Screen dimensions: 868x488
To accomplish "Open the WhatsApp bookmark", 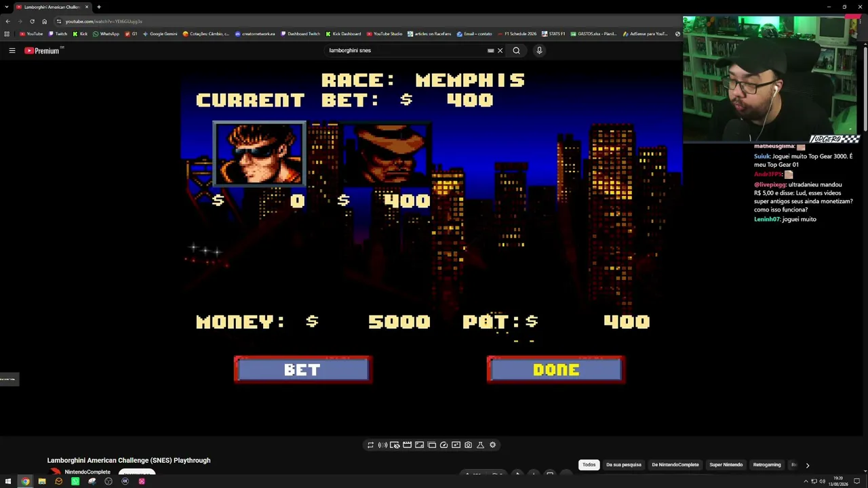I will [x=106, y=33].
